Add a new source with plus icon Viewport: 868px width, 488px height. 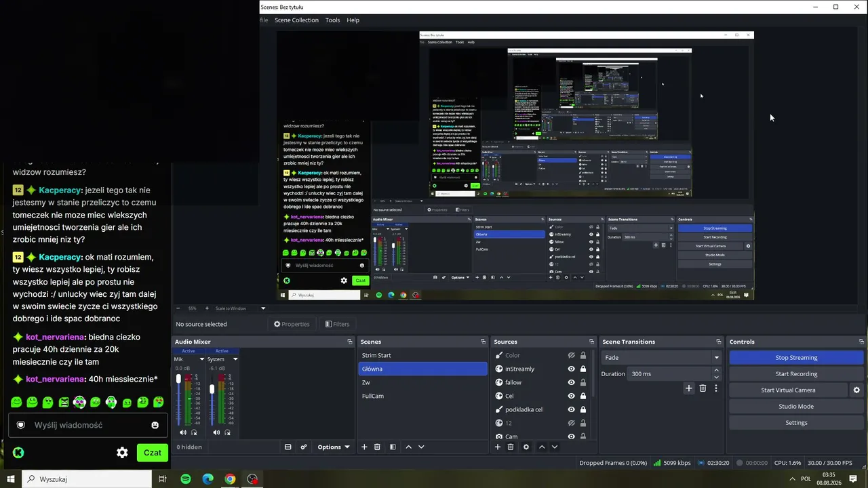pyautogui.click(x=498, y=447)
